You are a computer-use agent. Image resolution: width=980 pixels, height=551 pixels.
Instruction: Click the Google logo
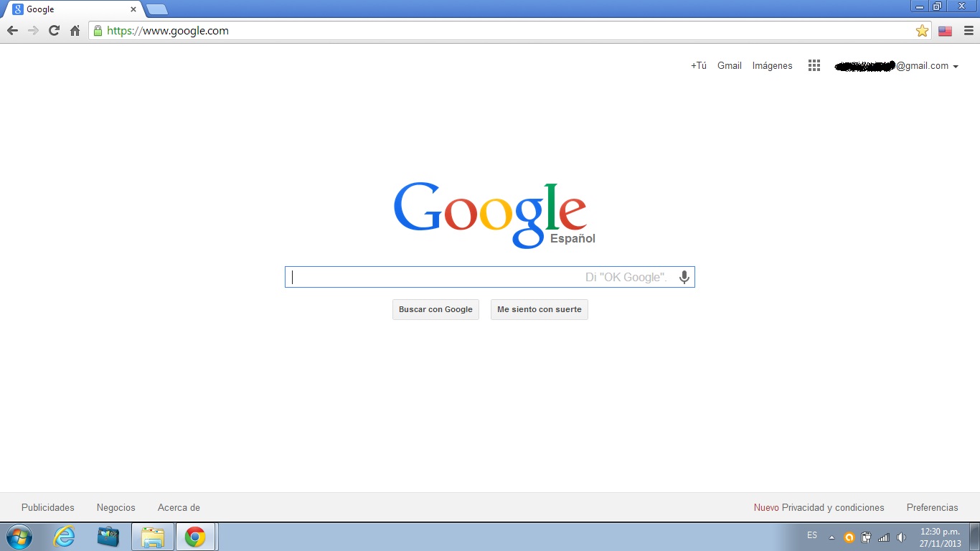[490, 215]
